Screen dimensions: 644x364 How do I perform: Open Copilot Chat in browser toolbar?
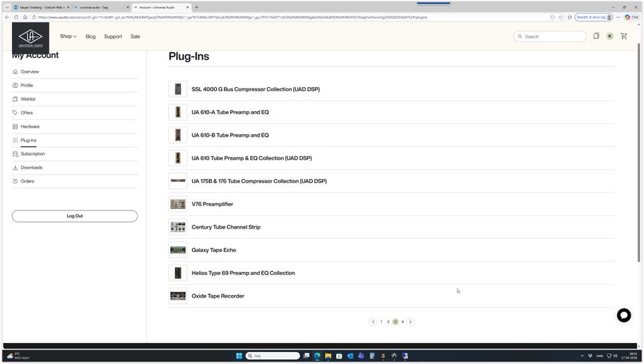click(631, 17)
